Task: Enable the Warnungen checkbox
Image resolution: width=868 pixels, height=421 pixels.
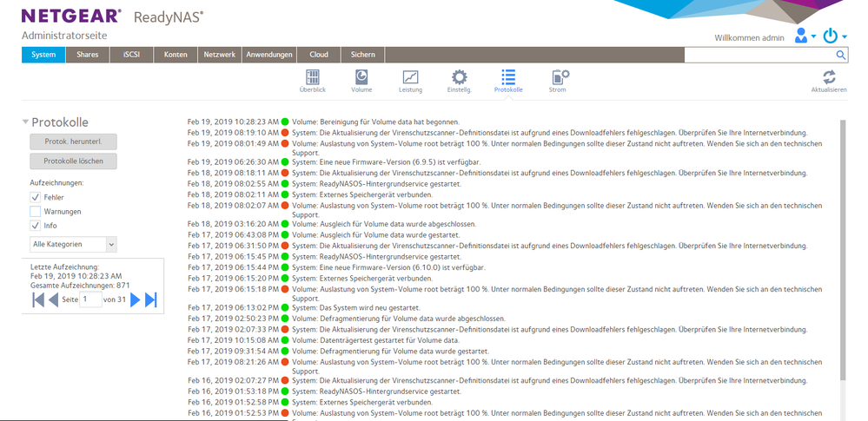Action: (x=36, y=212)
